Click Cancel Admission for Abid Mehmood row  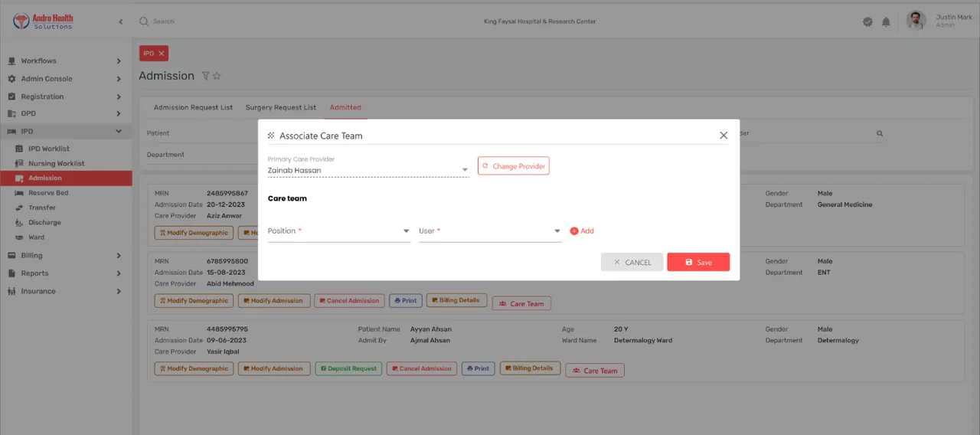pos(348,301)
